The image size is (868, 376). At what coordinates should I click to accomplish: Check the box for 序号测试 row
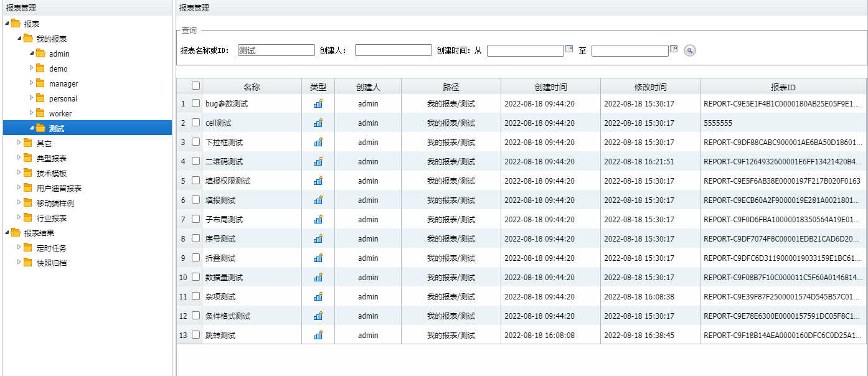196,238
